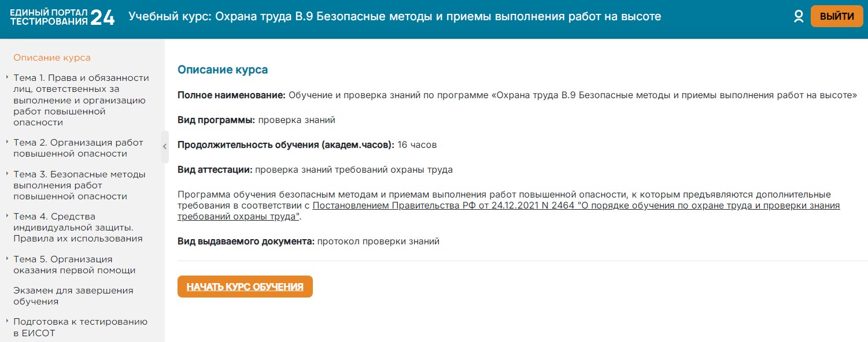868x342 pixels.
Task: Expand the Подготовка к тестированию arrow
Action: pyautogui.click(x=7, y=321)
